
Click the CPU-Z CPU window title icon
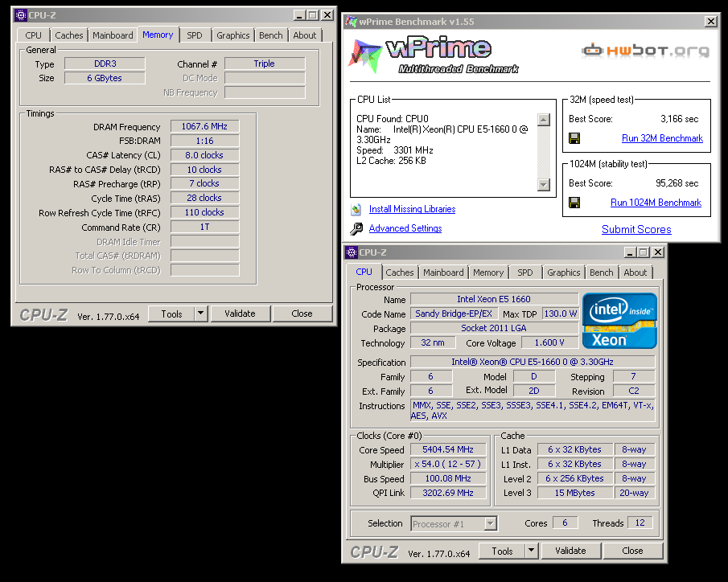click(x=352, y=252)
